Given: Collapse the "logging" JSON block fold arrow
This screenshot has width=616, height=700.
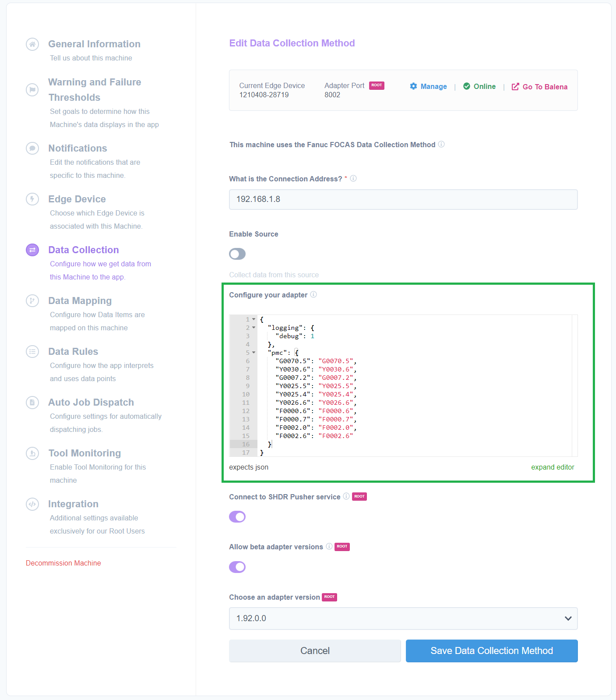Looking at the screenshot, I should click(254, 328).
